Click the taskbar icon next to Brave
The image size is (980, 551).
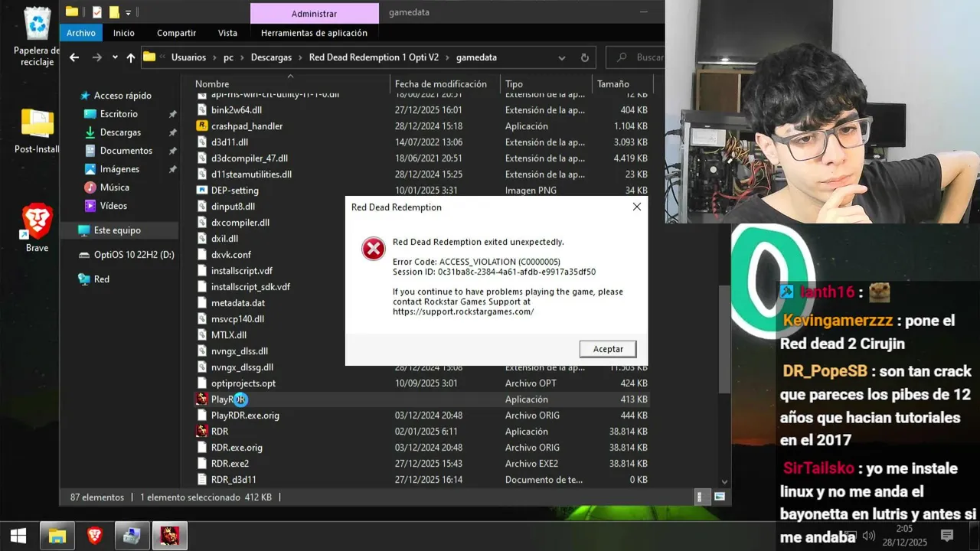click(132, 536)
